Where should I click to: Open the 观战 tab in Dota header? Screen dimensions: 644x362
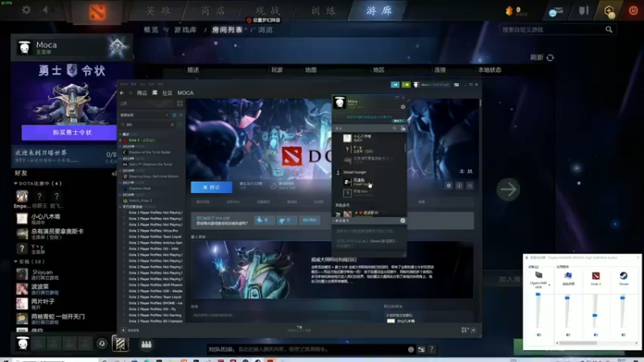point(268,10)
